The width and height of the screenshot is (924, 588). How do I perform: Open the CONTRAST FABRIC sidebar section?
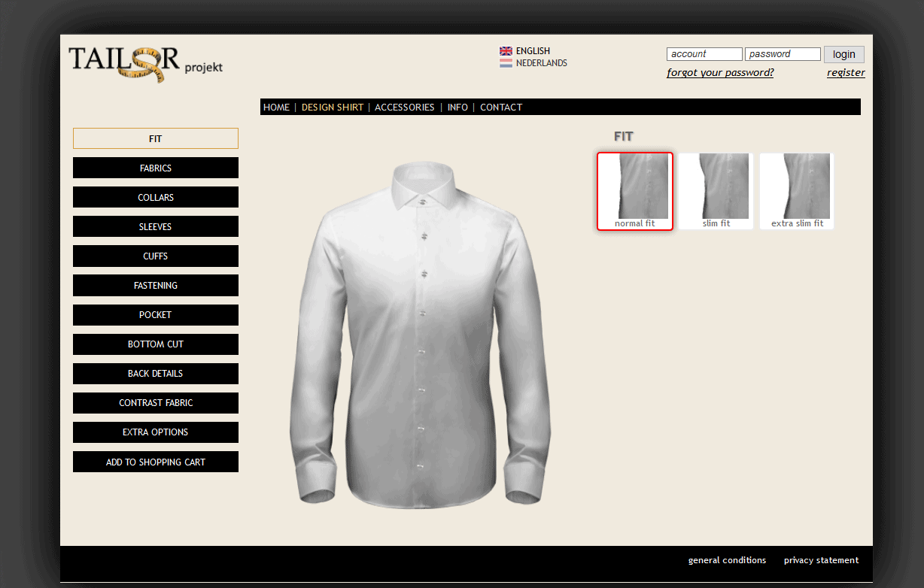coord(156,403)
